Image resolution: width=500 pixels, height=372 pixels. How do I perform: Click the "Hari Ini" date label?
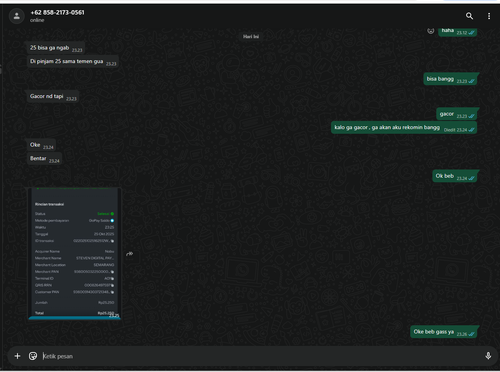coord(251,37)
